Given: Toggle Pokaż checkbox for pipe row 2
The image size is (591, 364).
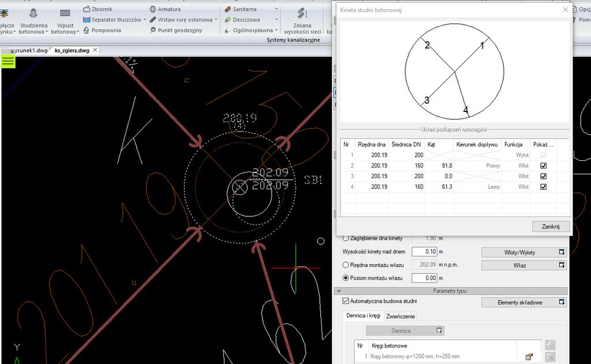Looking at the screenshot, I should (543, 166).
